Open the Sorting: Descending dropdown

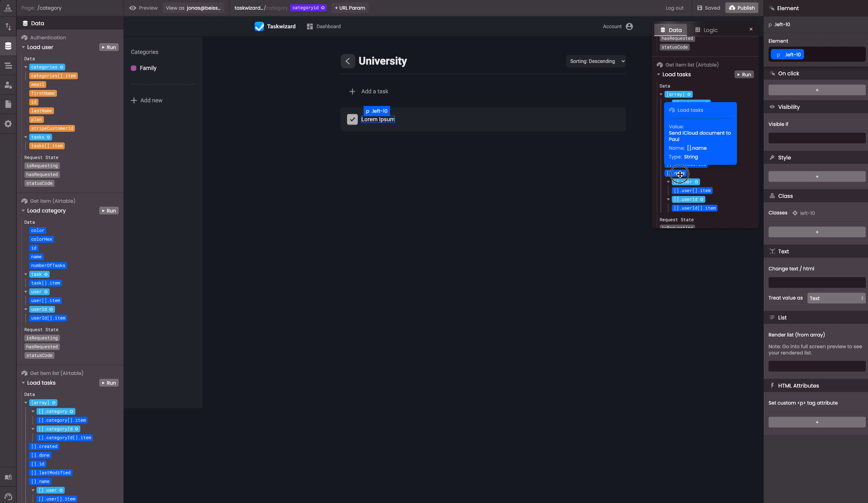[596, 61]
